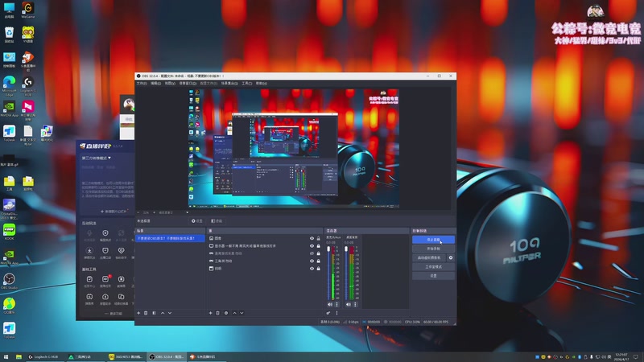The image size is (644, 362).
Task: Select the highlighted scene in Scenes list
Action: pos(170,238)
